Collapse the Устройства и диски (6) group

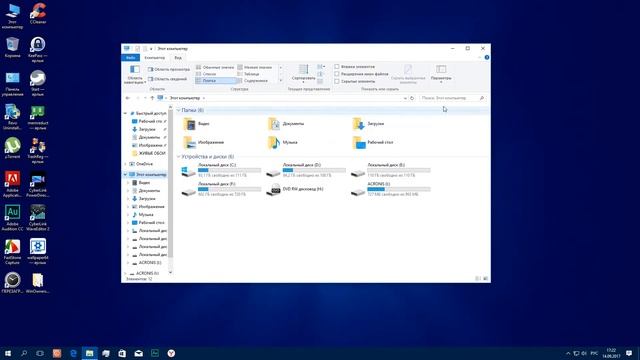point(178,157)
